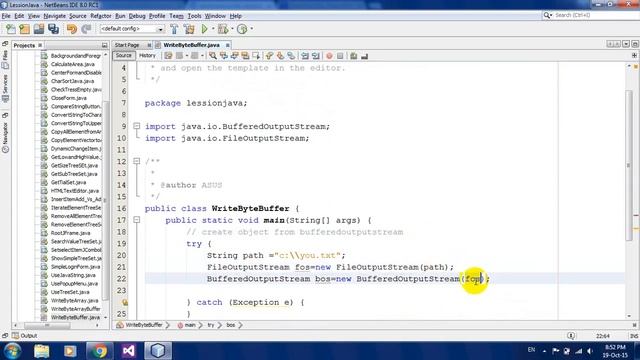This screenshot has width=640, height=360.
Task: Switch to the Start Page tab
Action: 127,45
